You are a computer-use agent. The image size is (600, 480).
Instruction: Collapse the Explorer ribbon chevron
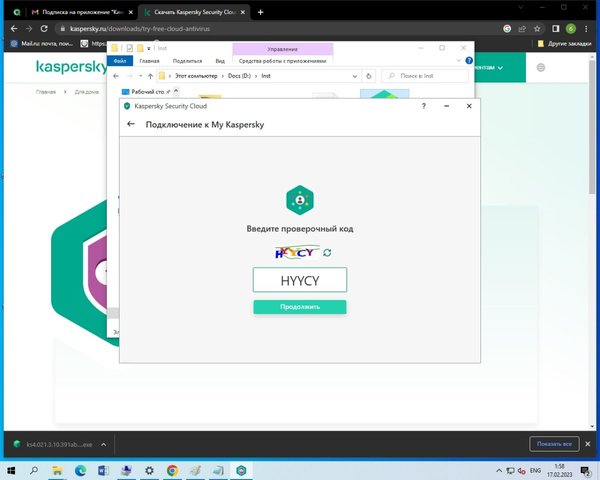[458, 61]
